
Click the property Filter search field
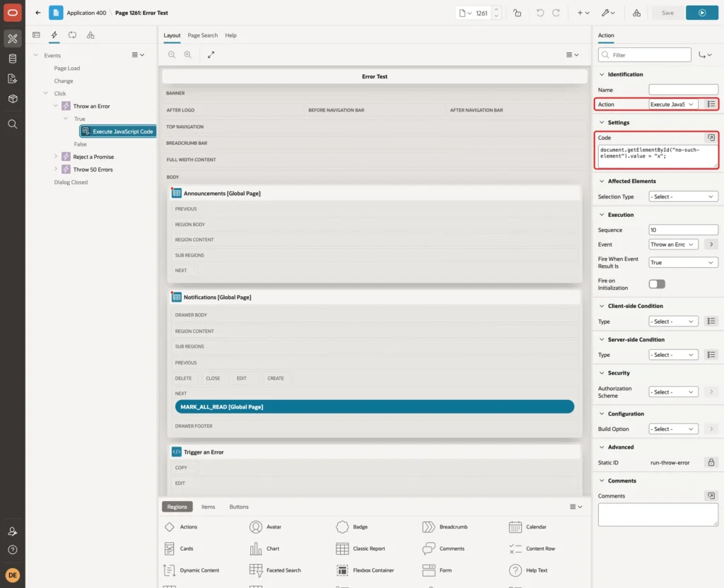[x=645, y=55]
